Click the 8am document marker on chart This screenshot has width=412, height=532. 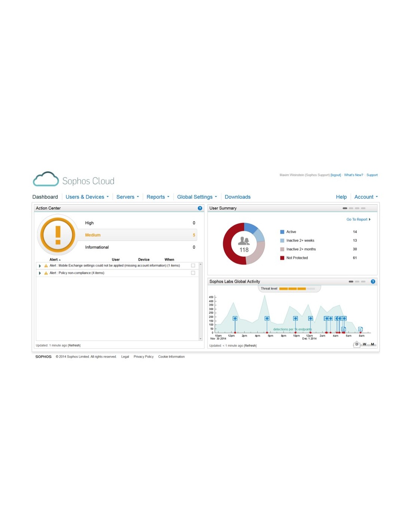click(x=360, y=329)
